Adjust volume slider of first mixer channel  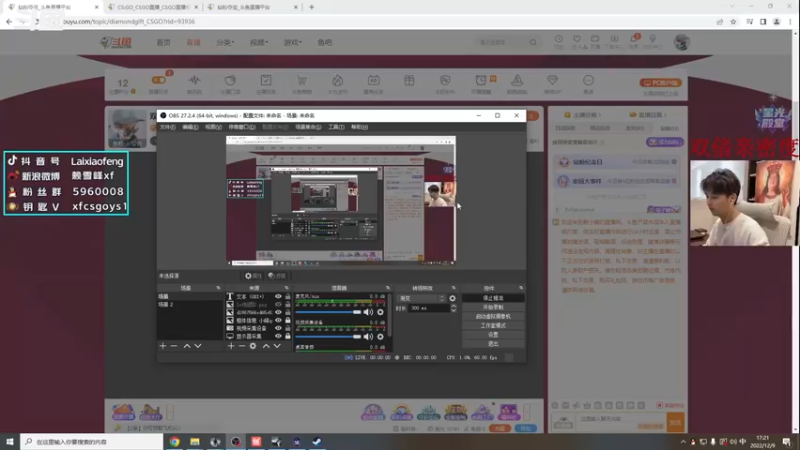click(x=328, y=312)
